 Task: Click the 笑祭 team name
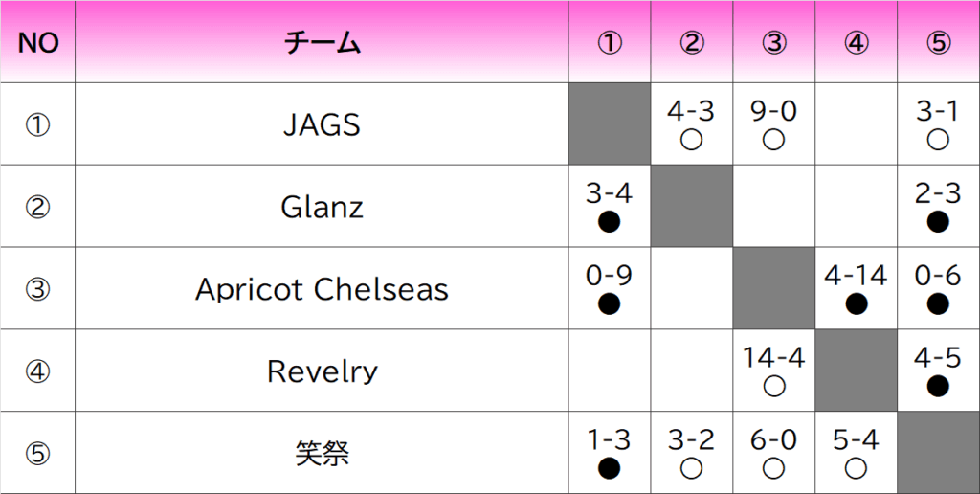click(322, 453)
